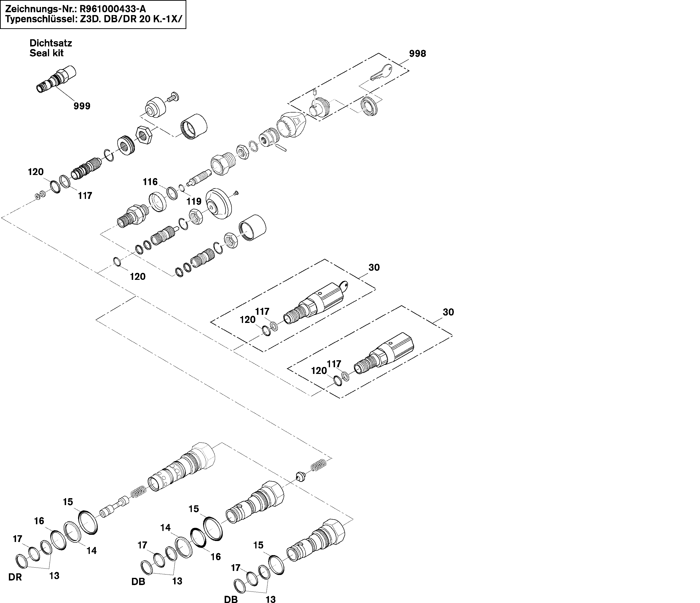The width and height of the screenshot is (700, 603).
Task: Select the largest DR valve cartridge body
Action: [x=182, y=467]
